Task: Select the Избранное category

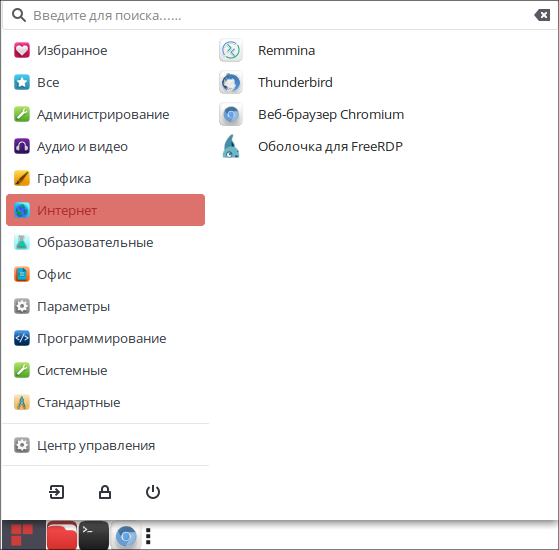Action: pyautogui.click(x=106, y=50)
